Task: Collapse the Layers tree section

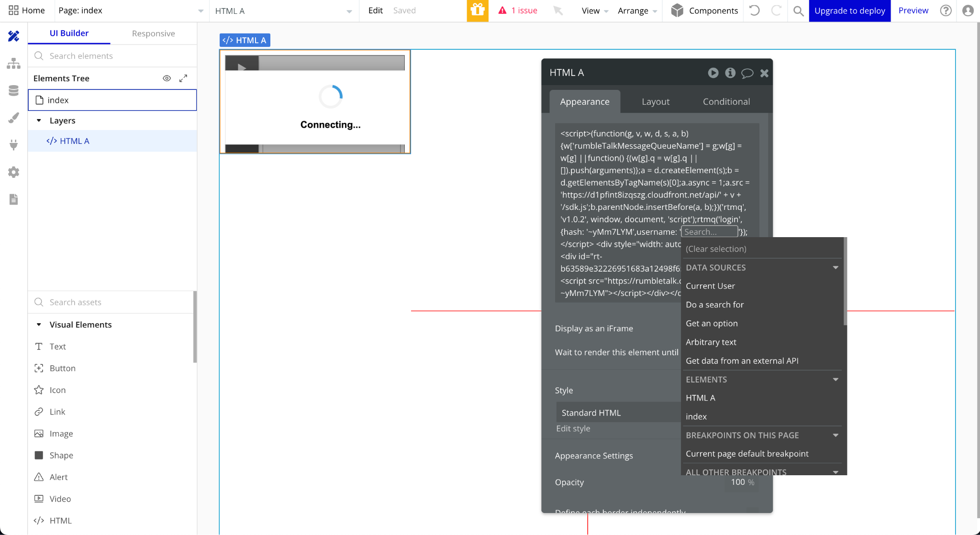Action: pos(39,120)
